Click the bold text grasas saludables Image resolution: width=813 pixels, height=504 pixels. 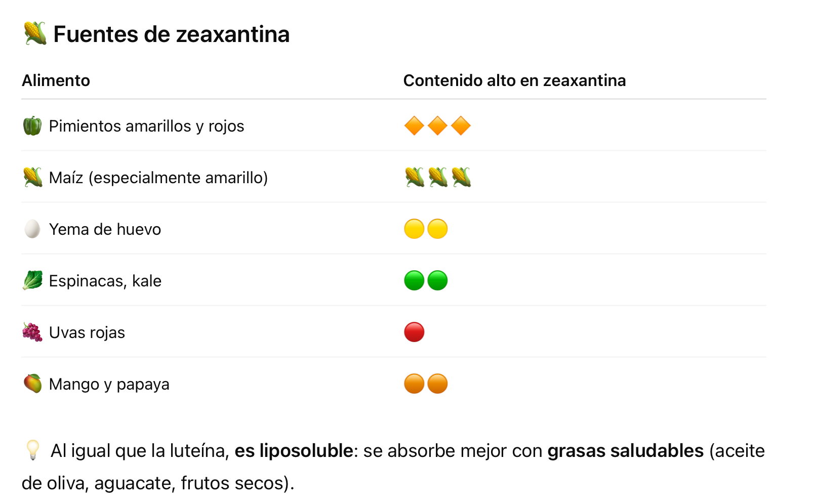[x=626, y=450]
